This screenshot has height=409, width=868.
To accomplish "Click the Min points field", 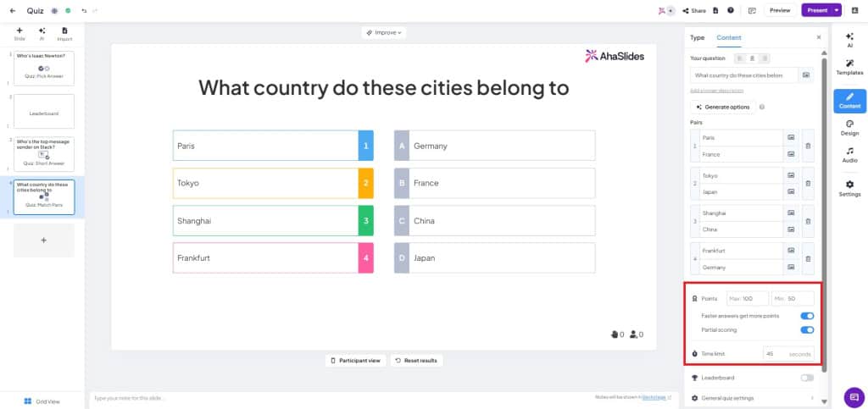I will click(793, 298).
